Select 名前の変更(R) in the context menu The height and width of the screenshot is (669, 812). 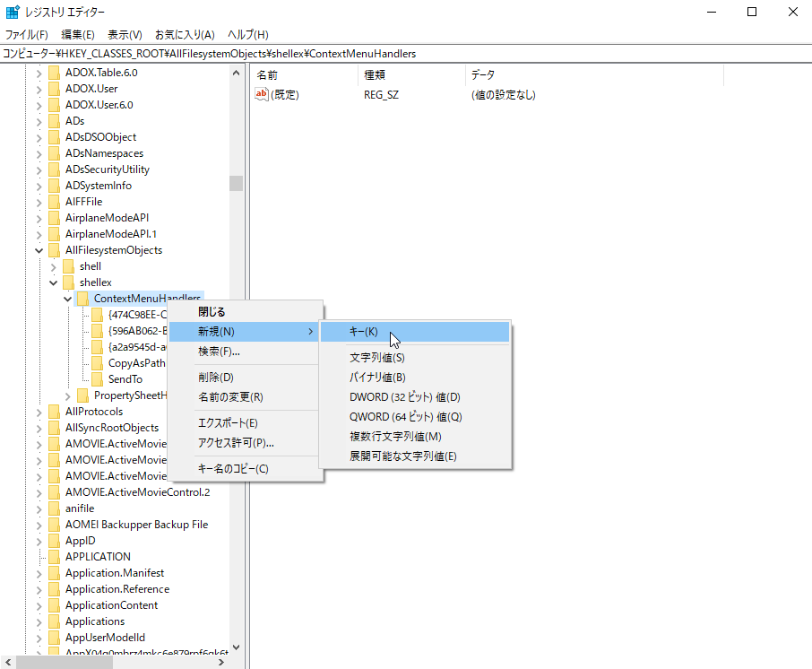click(245, 397)
